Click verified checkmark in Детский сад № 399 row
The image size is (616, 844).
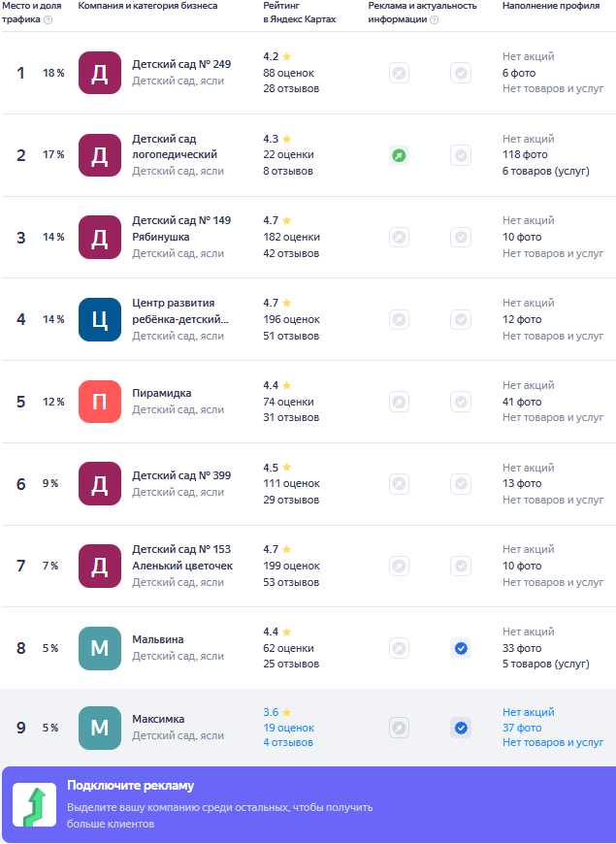point(461,484)
